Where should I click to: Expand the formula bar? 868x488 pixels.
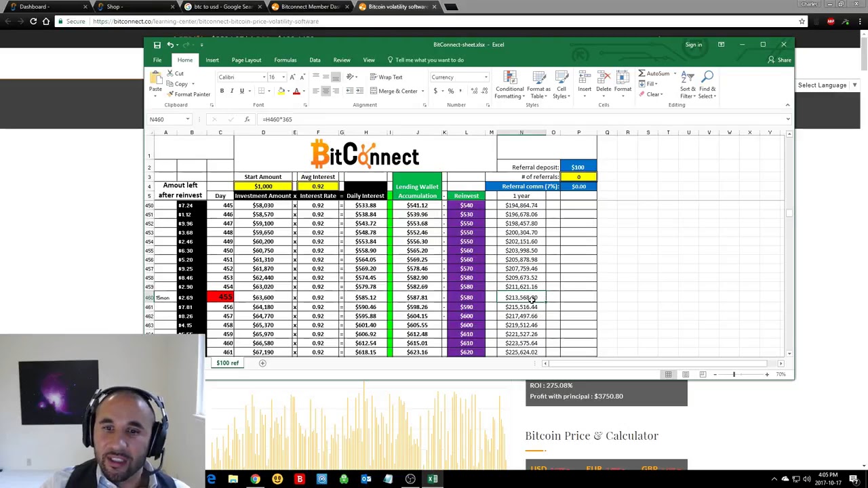tap(787, 119)
